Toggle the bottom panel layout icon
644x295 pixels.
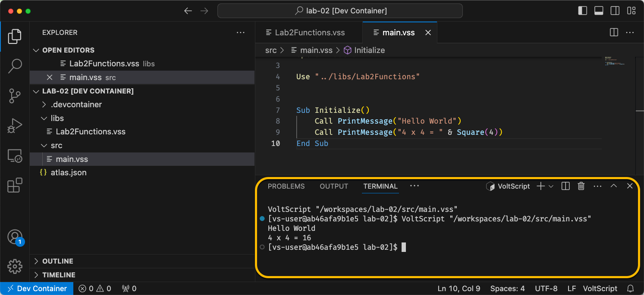(599, 11)
